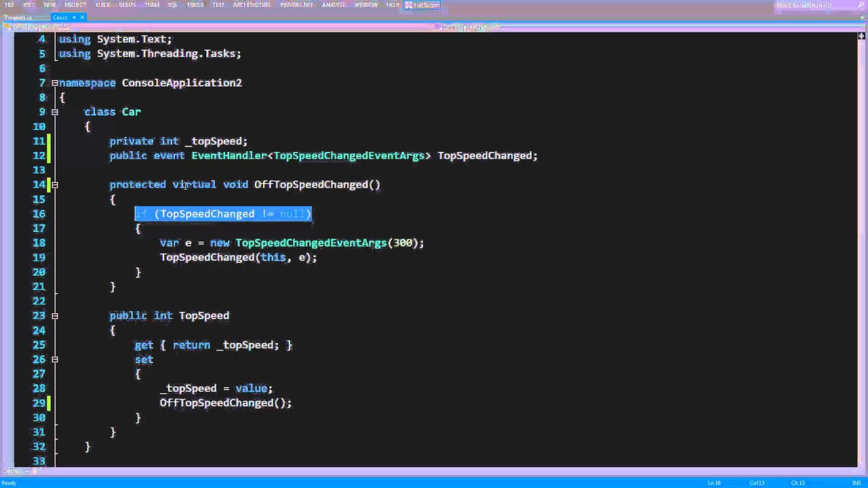This screenshot has width=868, height=488.
Task: Open the VIEW menu
Action: tap(50, 5)
